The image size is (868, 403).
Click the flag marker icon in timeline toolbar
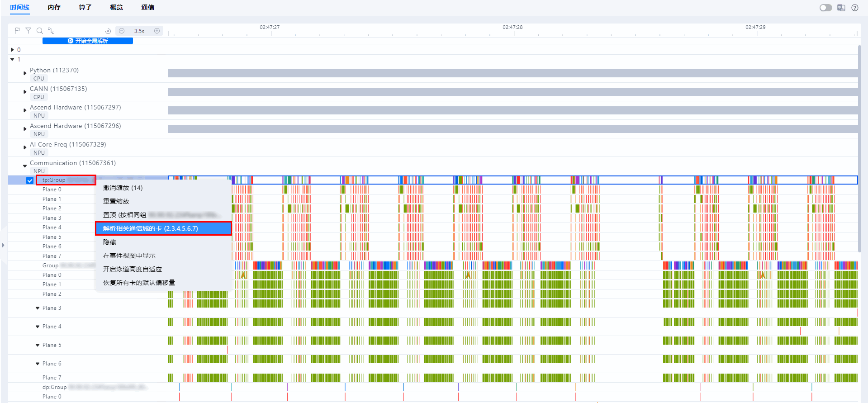click(x=17, y=31)
